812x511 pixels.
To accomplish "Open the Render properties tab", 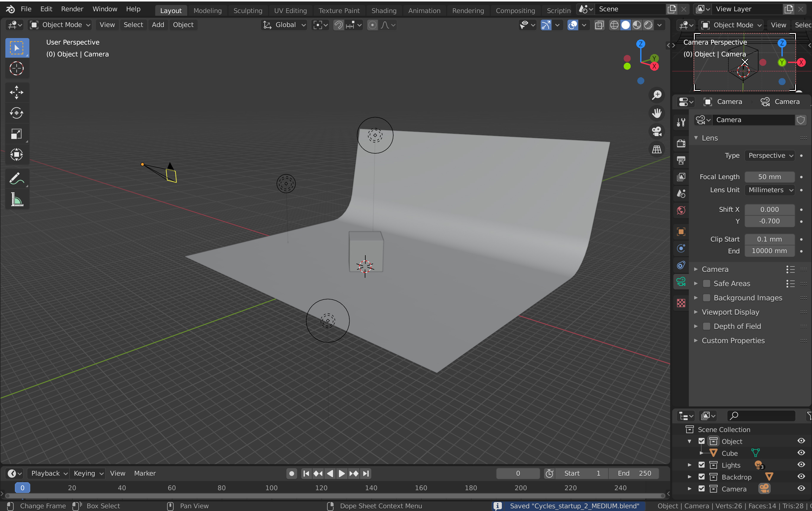I will pos(681,143).
